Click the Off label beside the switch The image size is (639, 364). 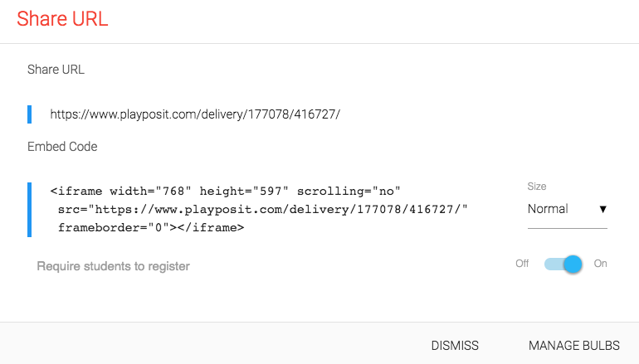(x=522, y=264)
